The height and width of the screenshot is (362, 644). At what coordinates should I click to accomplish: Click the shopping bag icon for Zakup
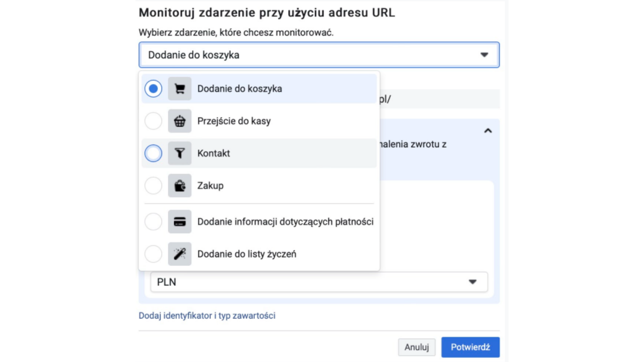coord(180,185)
